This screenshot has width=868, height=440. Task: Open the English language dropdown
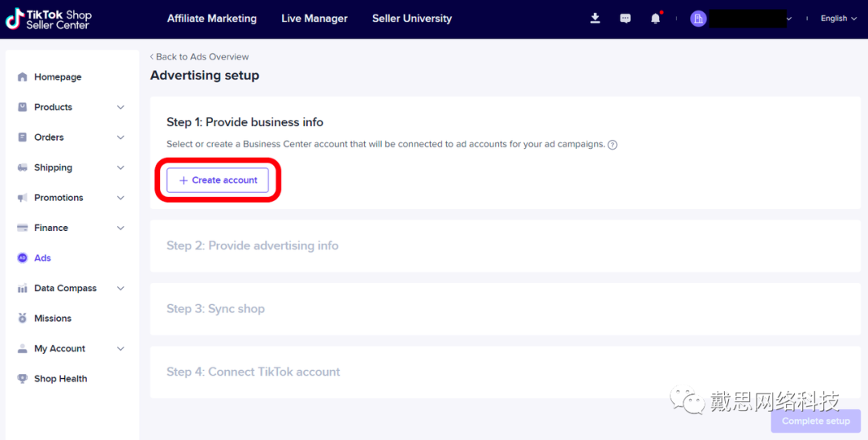(x=838, y=19)
